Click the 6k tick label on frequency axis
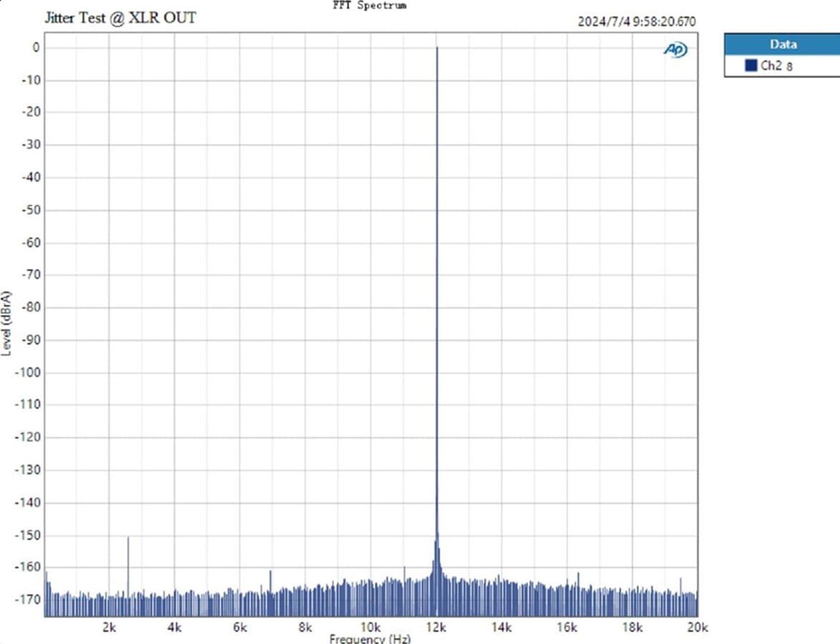The height and width of the screenshot is (644, 840). click(240, 627)
